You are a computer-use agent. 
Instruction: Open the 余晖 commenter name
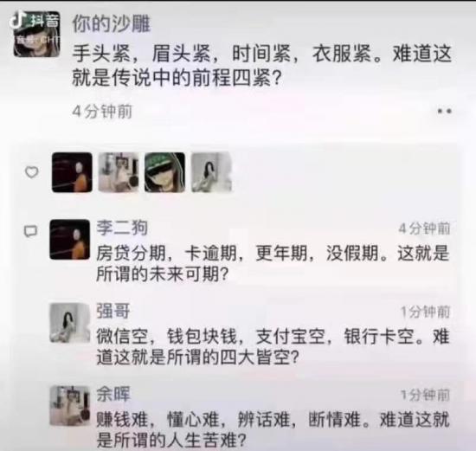(x=113, y=394)
